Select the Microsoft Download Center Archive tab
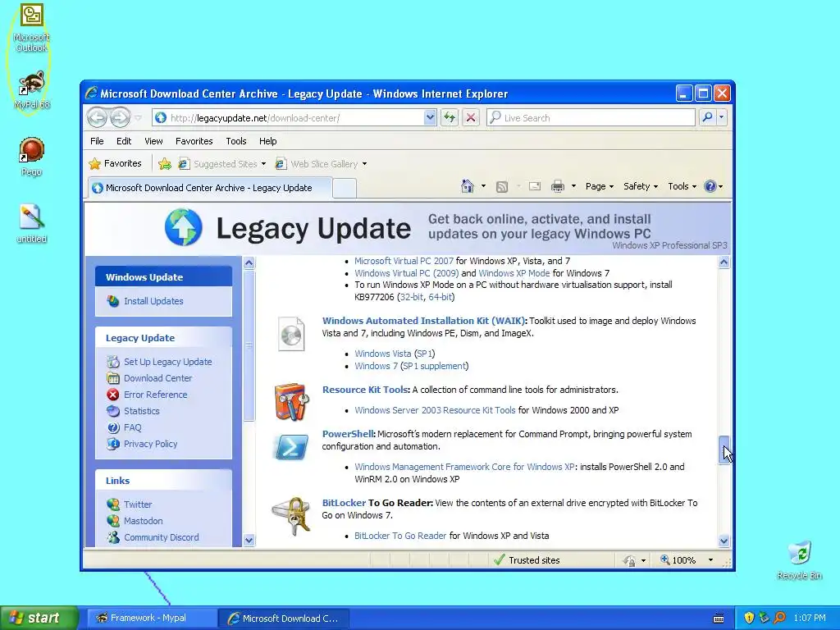Viewport: 840px width, 630px height. tap(209, 188)
